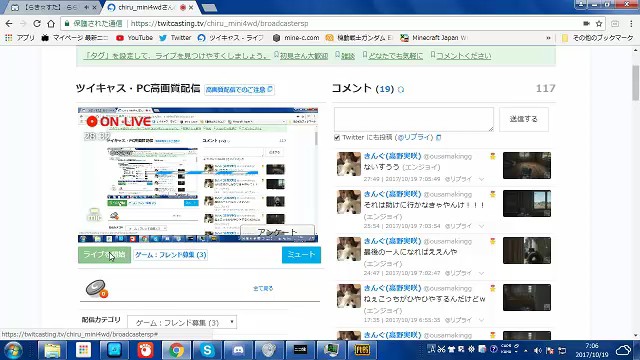
Task: Click the system tray volume speaker icon
Action: click(x=538, y=351)
